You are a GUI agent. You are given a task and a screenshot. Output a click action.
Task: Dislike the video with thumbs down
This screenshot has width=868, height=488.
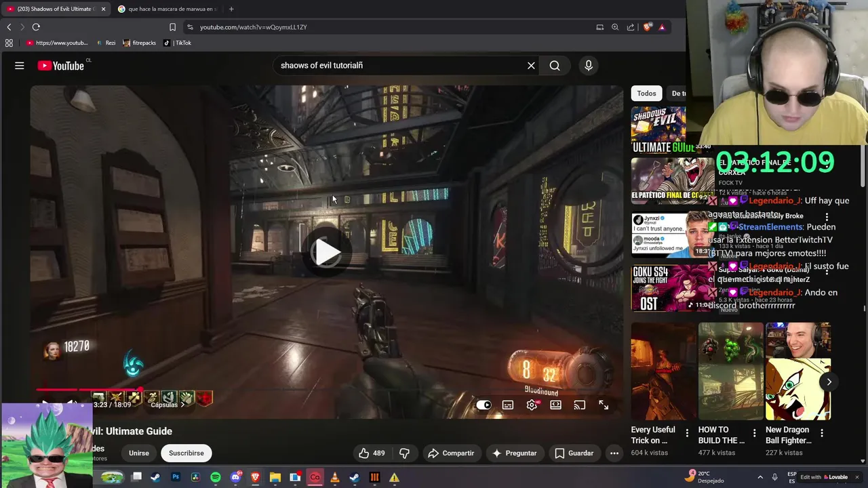point(405,453)
